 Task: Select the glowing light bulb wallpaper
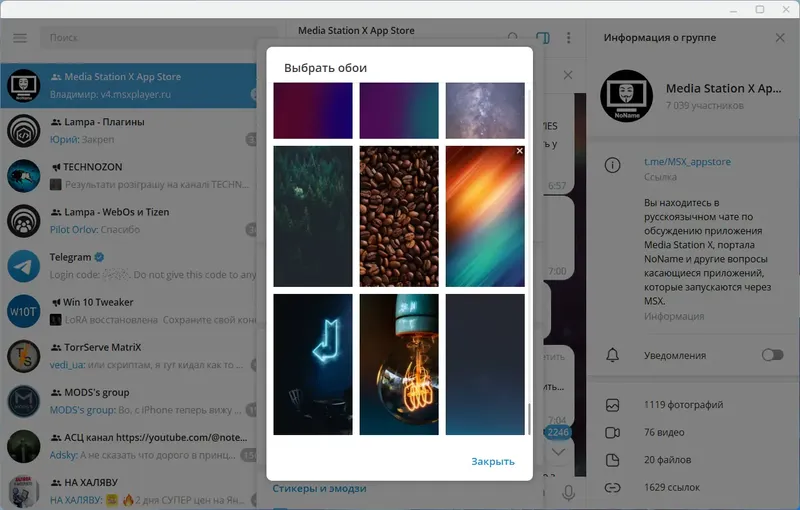pos(399,364)
